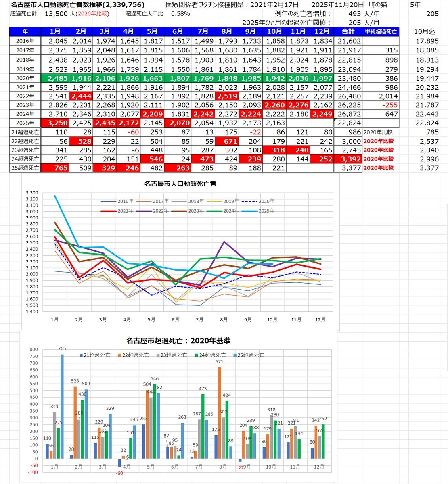The width and height of the screenshot is (448, 484).
Task: Select the '2020年' row label in table
Action: pyautogui.click(x=25, y=78)
